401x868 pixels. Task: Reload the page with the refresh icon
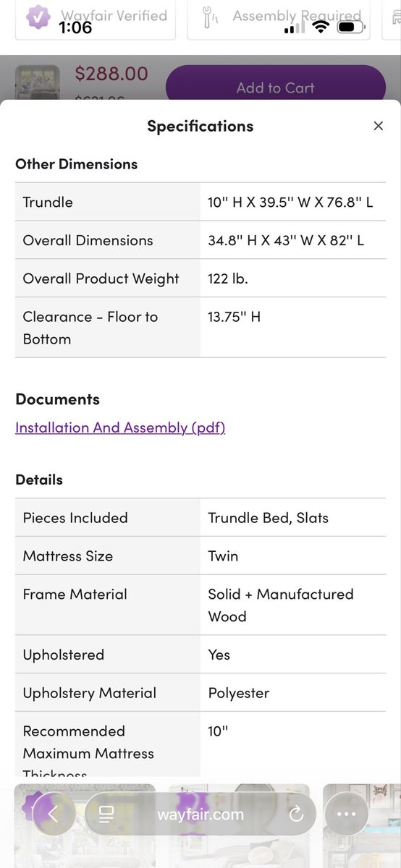click(295, 814)
